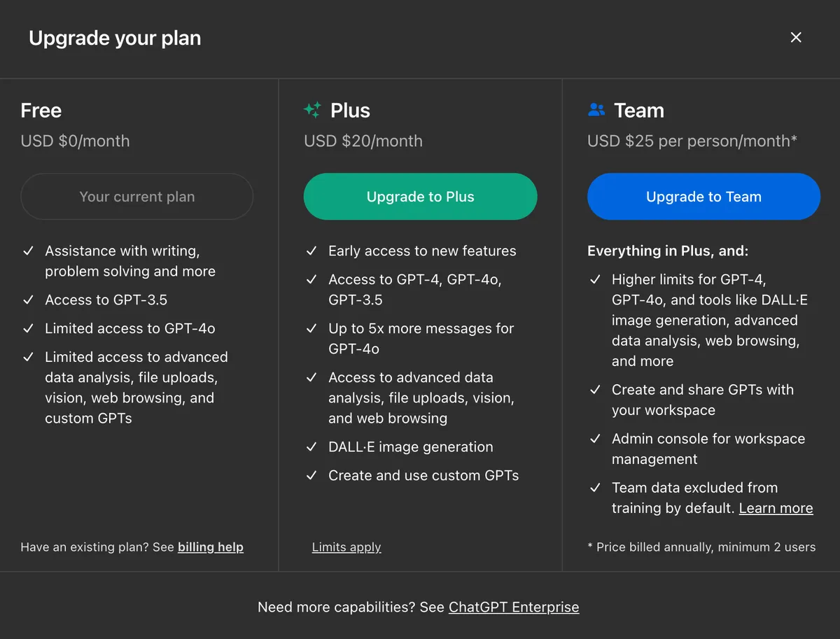This screenshot has width=840, height=639.
Task: Click the checkmark beside Higher limits for GPT-4
Action: click(595, 279)
